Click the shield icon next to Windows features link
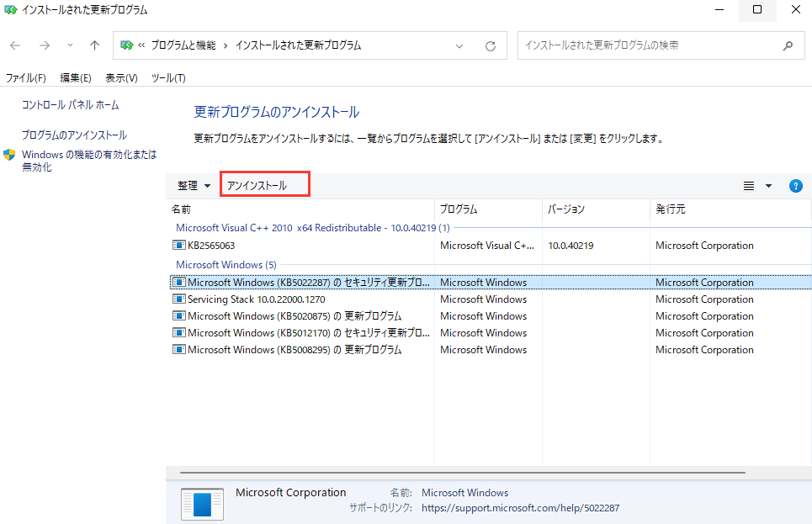This screenshot has width=812, height=524. click(x=8, y=155)
